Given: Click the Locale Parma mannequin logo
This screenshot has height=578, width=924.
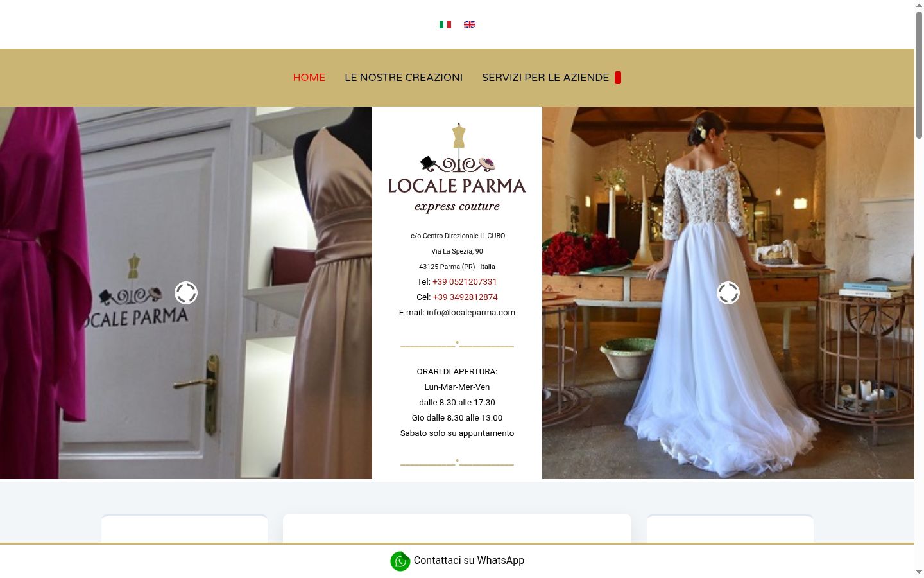Looking at the screenshot, I should click(457, 168).
